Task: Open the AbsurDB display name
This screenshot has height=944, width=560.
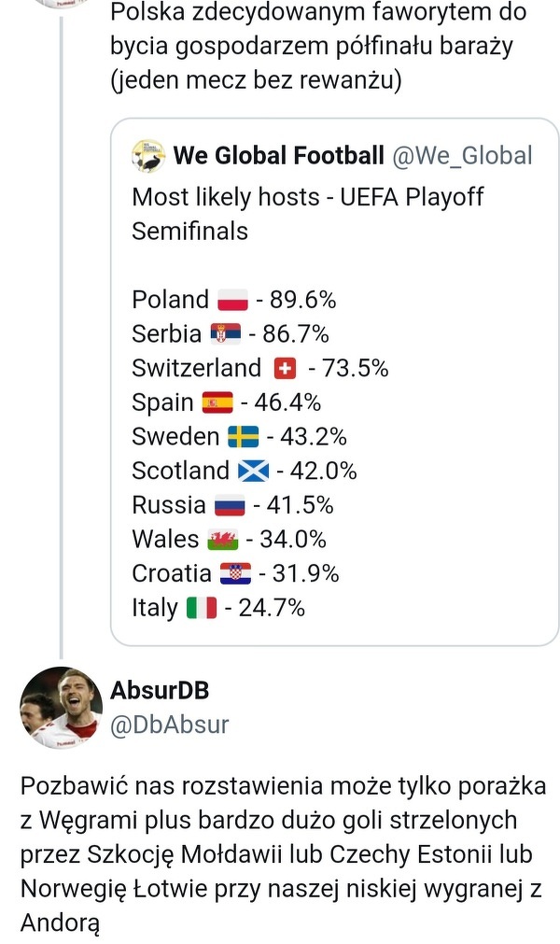Action: click(159, 691)
